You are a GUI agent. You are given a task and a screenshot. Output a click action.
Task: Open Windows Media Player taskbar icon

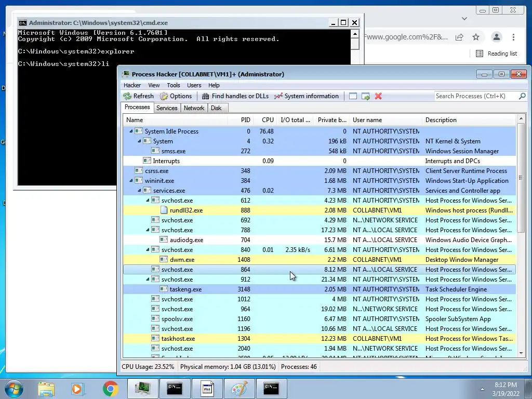(78, 389)
